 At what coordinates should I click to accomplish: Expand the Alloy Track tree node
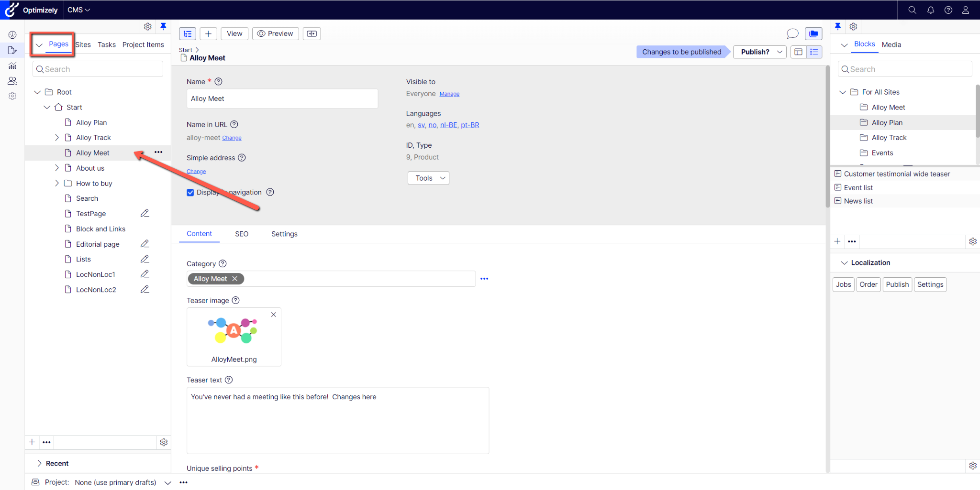[56, 138]
